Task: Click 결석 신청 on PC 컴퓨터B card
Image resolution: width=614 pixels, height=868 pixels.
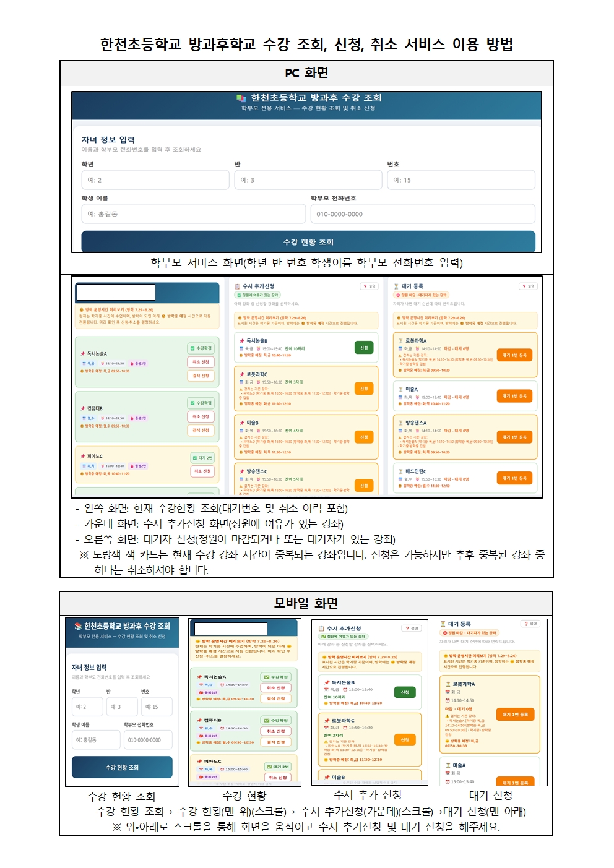Action: [x=201, y=430]
